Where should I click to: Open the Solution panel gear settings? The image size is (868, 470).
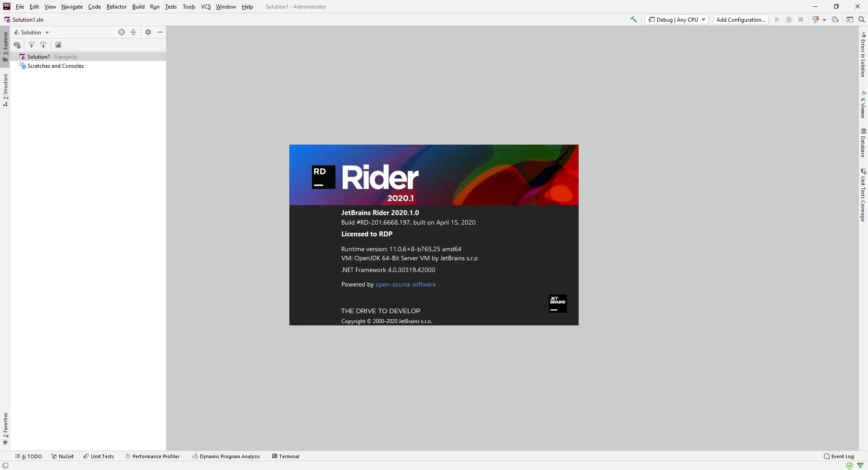[148, 32]
